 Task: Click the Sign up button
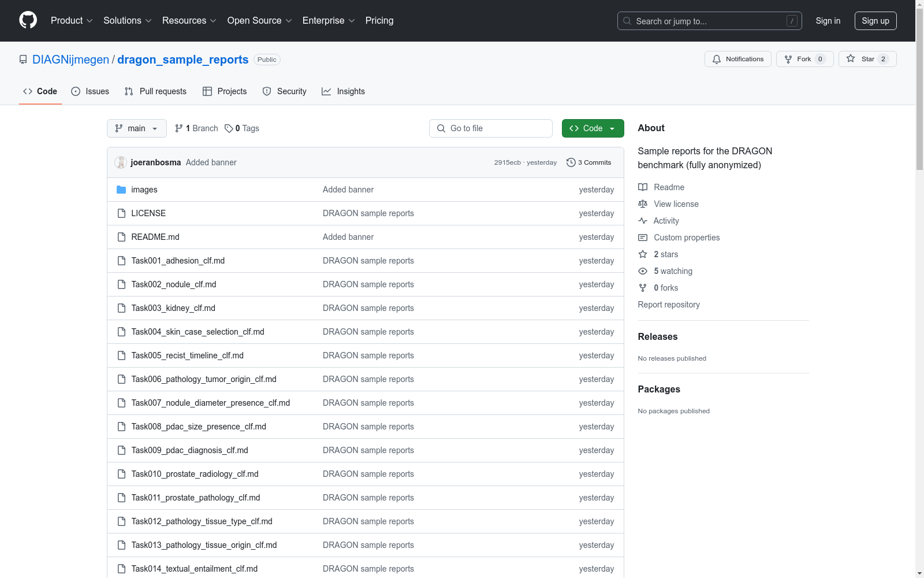click(875, 21)
